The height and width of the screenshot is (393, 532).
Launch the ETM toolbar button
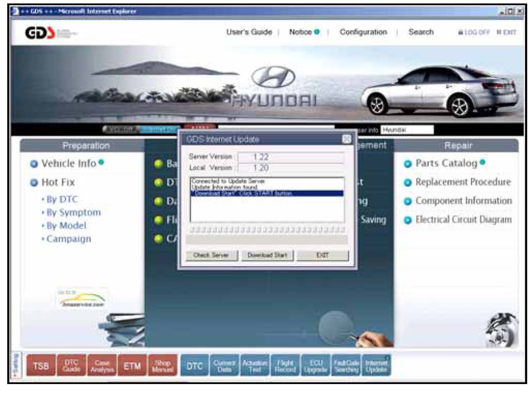pyautogui.click(x=132, y=366)
